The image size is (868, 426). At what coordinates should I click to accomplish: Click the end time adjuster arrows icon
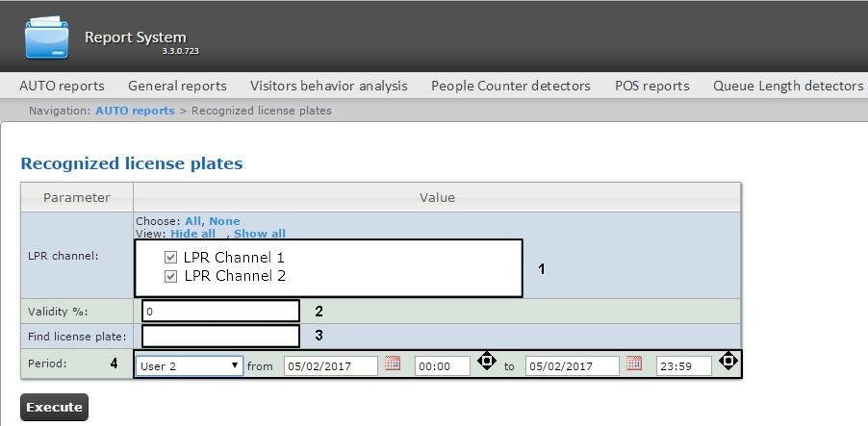point(728,361)
